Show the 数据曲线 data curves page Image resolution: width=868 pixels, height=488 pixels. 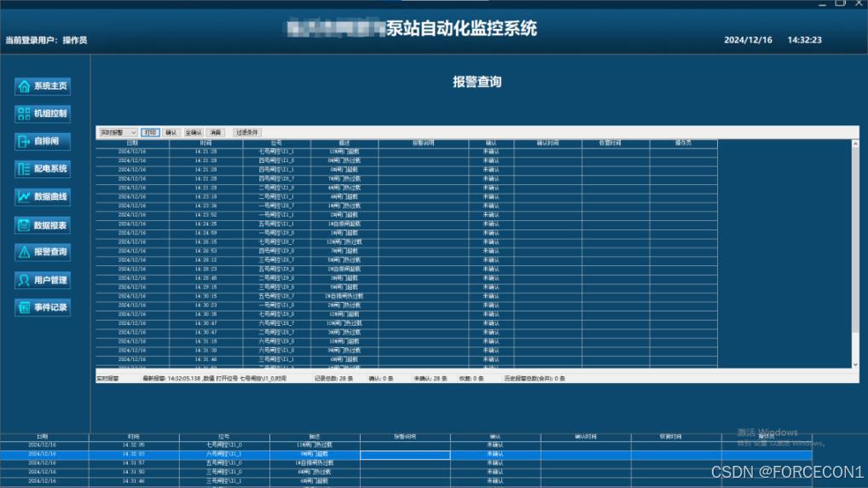coord(43,196)
